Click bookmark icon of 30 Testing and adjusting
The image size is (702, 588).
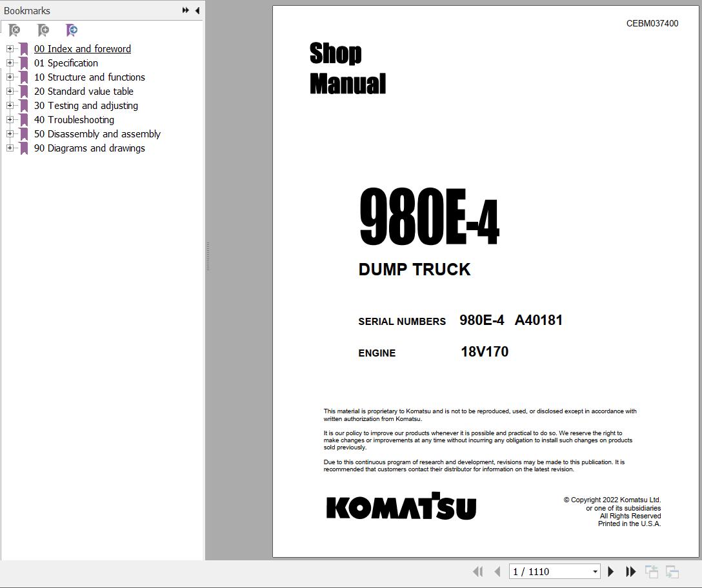coord(24,106)
